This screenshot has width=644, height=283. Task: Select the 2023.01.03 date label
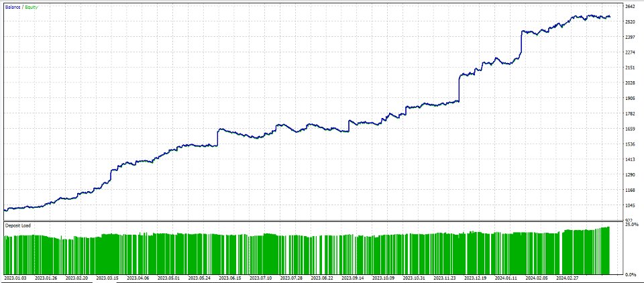click(x=15, y=278)
